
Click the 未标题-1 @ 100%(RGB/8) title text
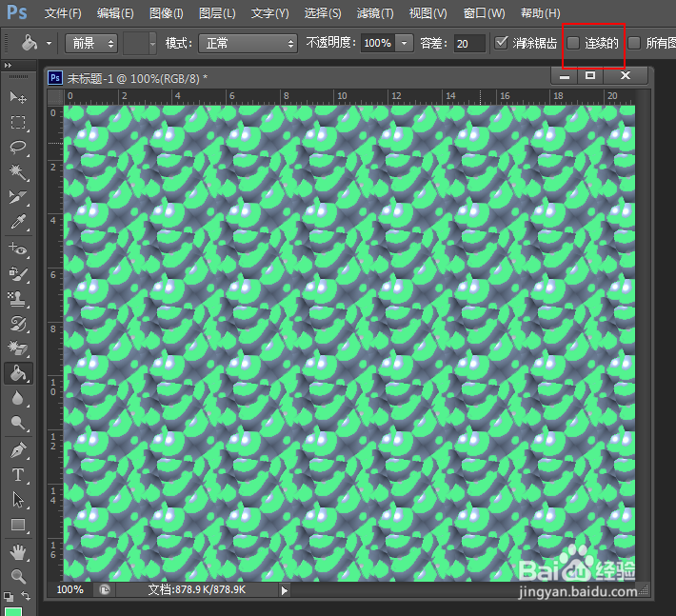(x=137, y=78)
